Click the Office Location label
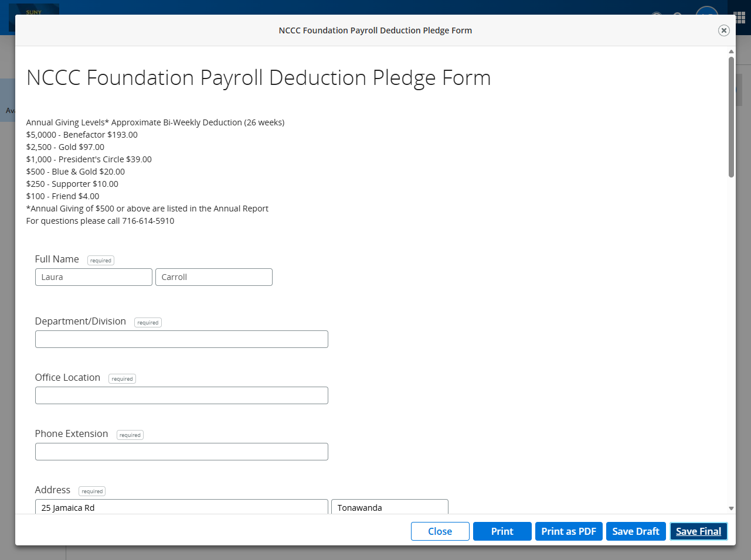The height and width of the screenshot is (560, 751). 67,377
